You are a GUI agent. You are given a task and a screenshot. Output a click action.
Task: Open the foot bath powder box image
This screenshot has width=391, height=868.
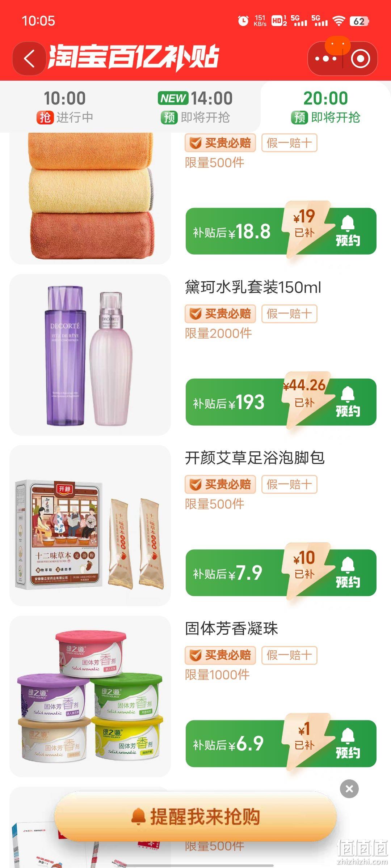click(90, 526)
